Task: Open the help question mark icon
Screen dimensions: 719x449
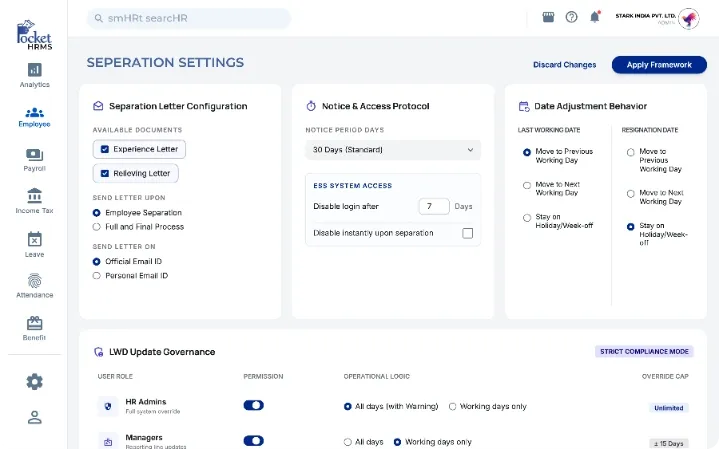Action: coord(572,17)
